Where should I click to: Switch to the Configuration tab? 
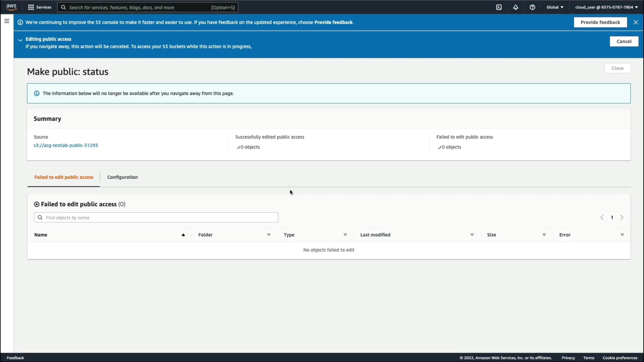pyautogui.click(x=122, y=177)
